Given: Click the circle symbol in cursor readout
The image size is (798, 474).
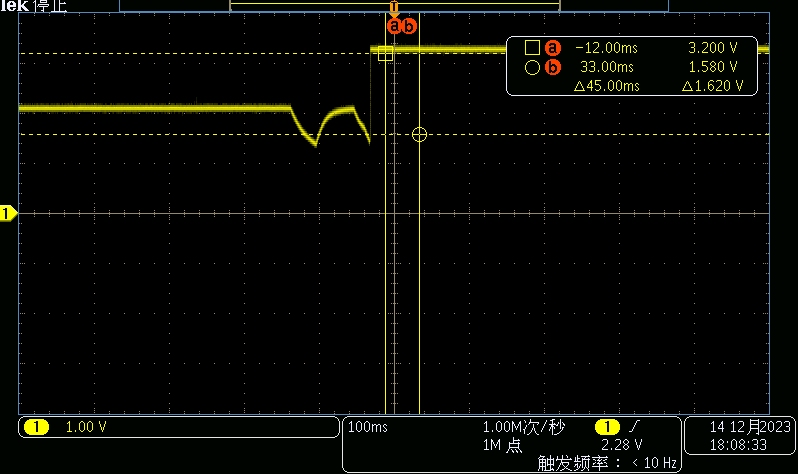Looking at the screenshot, I should (532, 67).
